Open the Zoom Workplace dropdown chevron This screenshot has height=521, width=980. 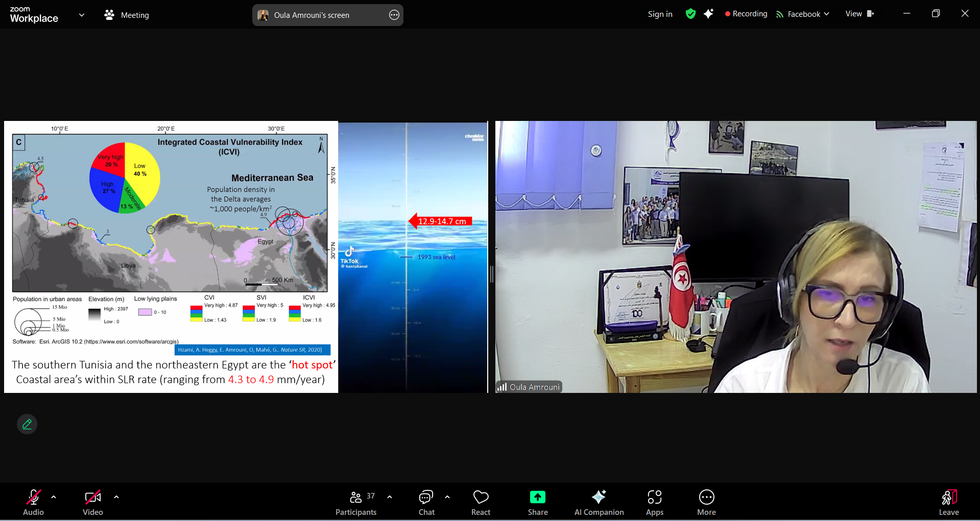tap(82, 15)
